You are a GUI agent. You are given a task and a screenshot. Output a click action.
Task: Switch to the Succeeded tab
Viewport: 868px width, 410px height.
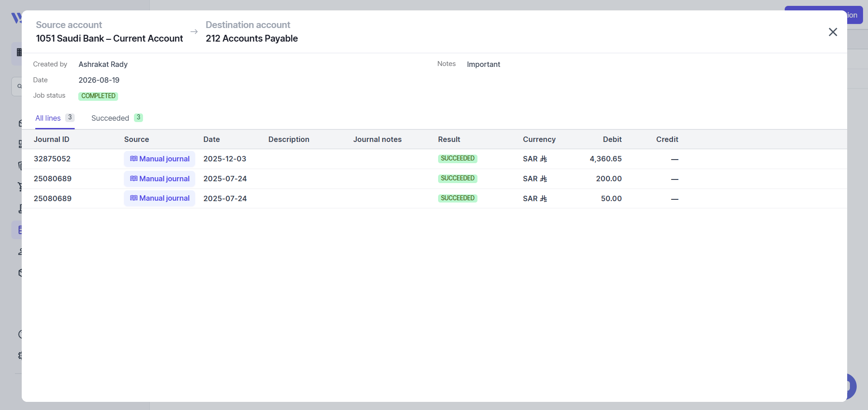click(117, 118)
